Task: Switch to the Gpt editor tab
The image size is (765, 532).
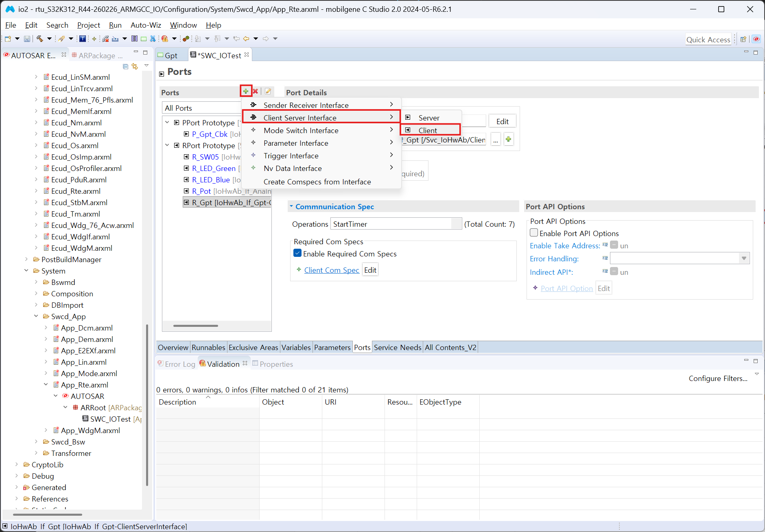Action: (171, 55)
